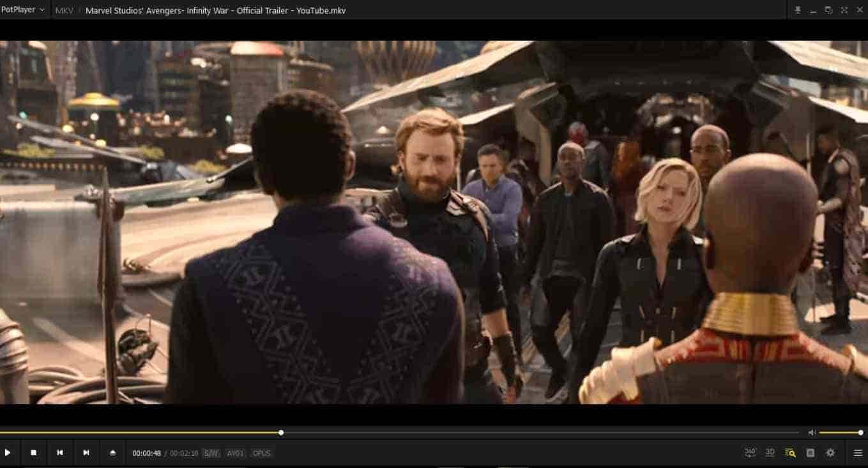Click the video display area

(x=434, y=222)
